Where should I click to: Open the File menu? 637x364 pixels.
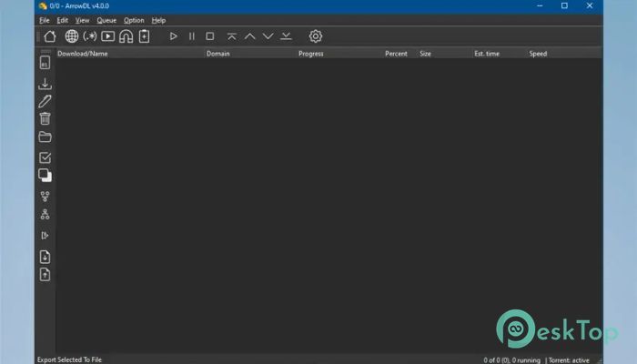45,20
